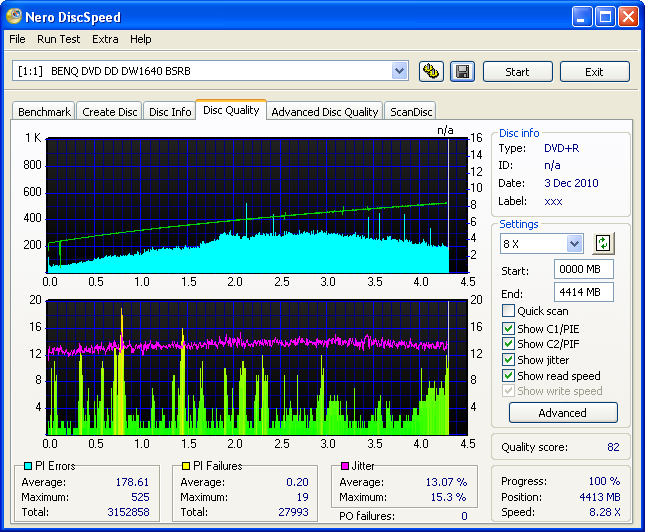This screenshot has width=645, height=532.
Task: Click the drive options icon next to drive selector
Action: [x=431, y=72]
